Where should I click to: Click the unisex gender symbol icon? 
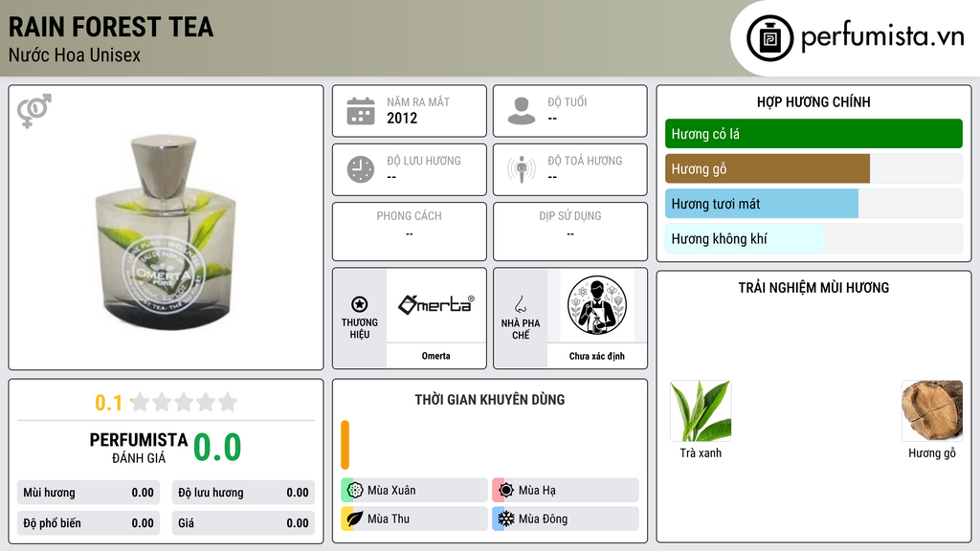(x=34, y=111)
